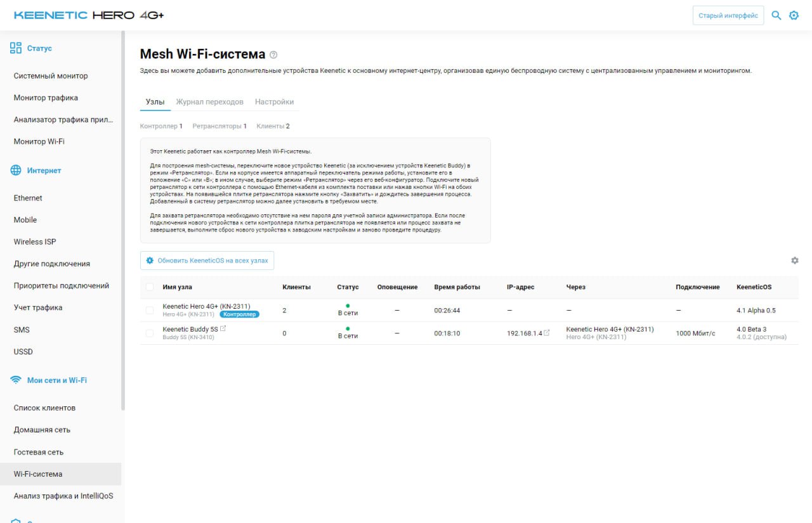Screen dimensions: 812x523
Task: Click the 1000 Мбит/с connection value
Action: pos(695,333)
